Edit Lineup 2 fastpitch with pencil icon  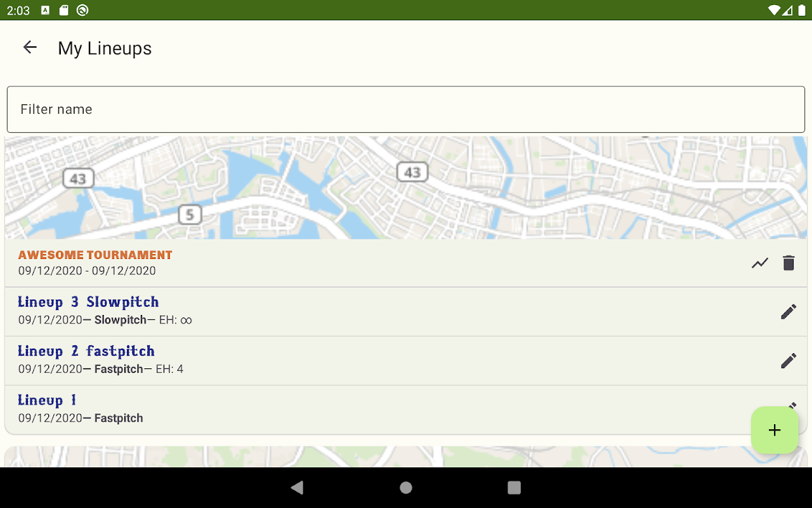tap(789, 361)
